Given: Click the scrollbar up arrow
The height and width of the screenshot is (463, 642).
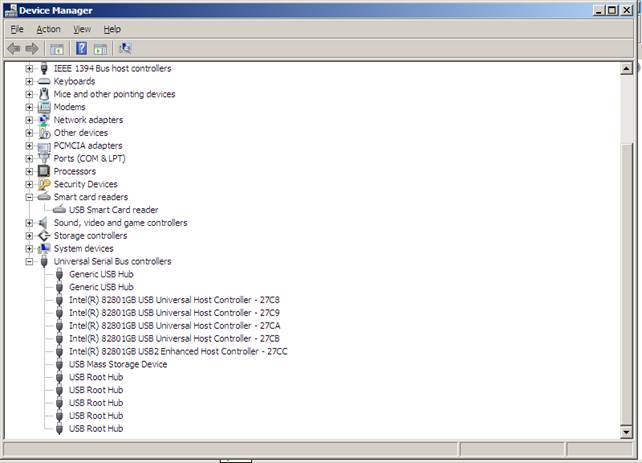Looking at the screenshot, I should tap(626, 68).
